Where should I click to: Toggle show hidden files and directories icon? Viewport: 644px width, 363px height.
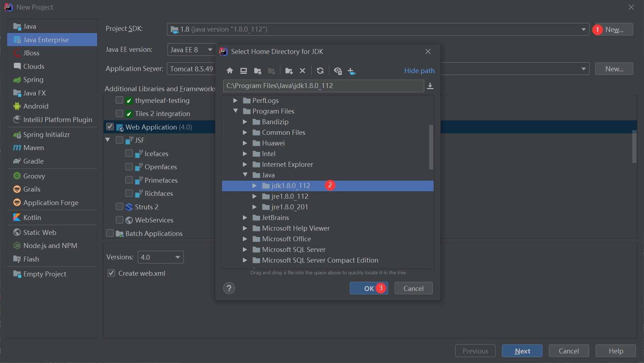(338, 71)
